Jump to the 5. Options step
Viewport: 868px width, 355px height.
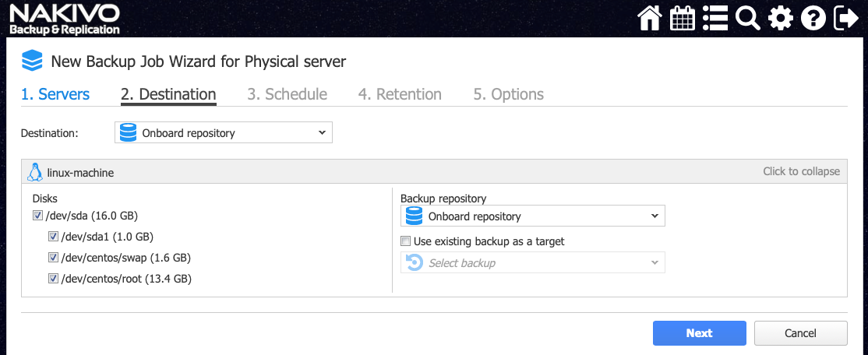[508, 94]
